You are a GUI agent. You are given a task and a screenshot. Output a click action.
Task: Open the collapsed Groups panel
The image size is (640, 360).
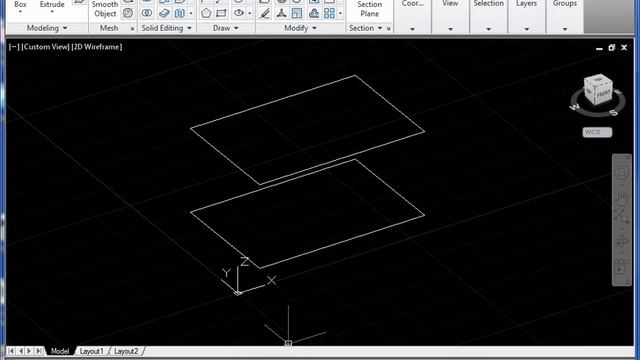tap(565, 16)
